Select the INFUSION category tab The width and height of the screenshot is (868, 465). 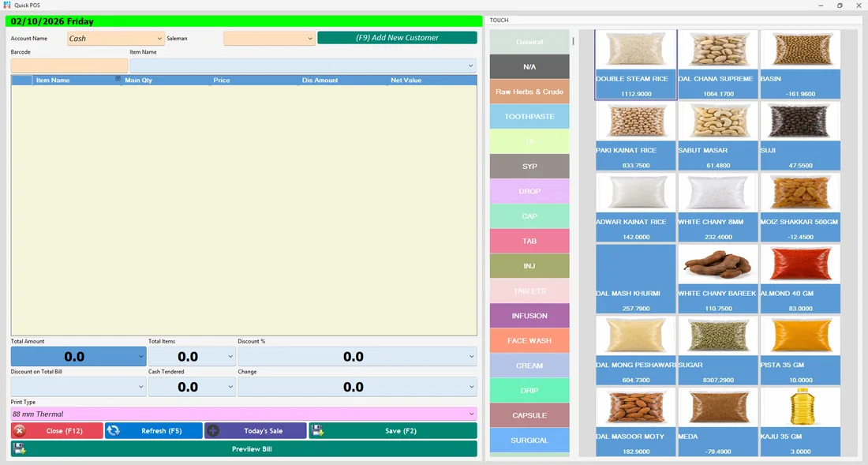tap(529, 316)
